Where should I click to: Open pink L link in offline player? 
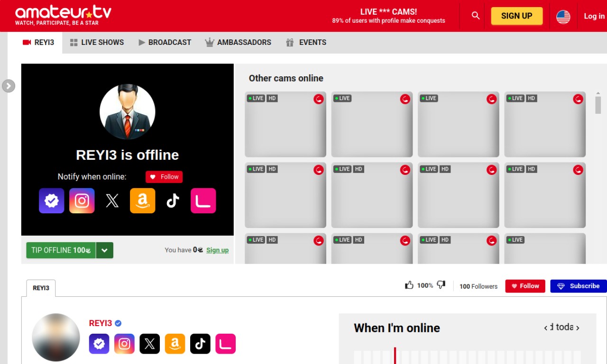[x=203, y=200]
